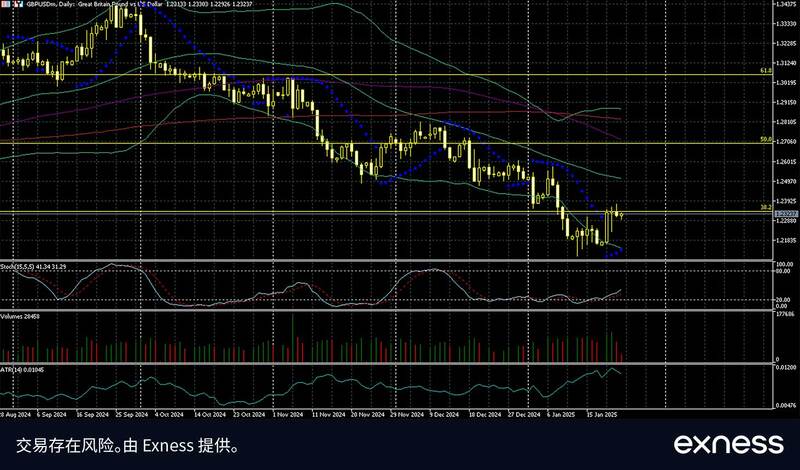Viewport: 800px width, 470px height.
Task: Click the 38.2 Fibonacci level label
Action: [764, 207]
